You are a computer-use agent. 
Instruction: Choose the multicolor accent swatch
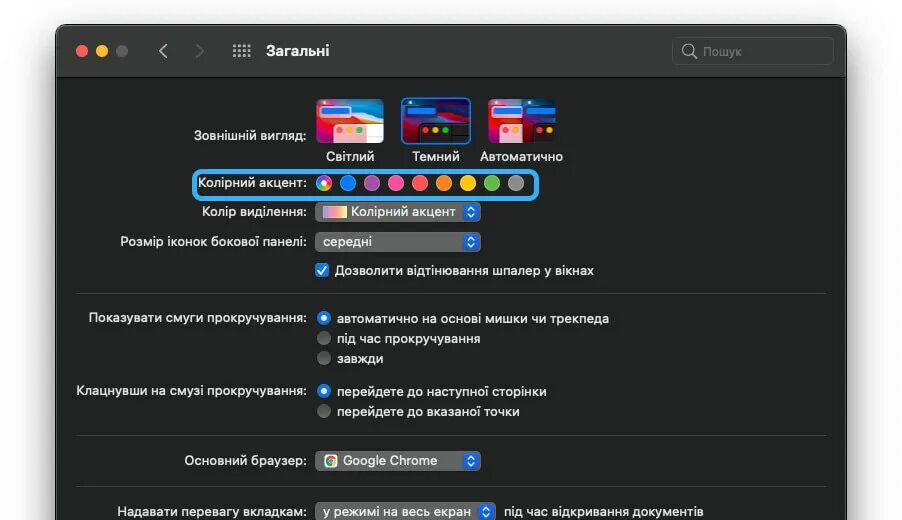324,183
